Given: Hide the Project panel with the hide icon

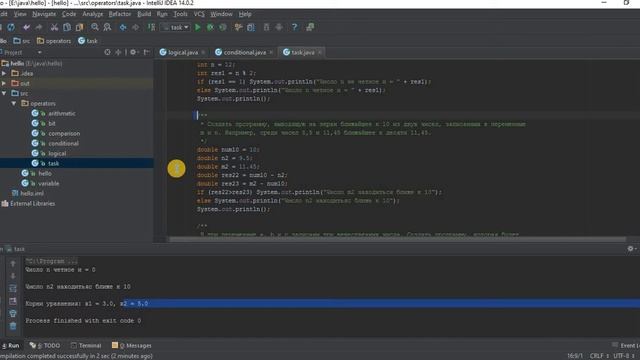Looking at the screenshot, I should (147, 52).
